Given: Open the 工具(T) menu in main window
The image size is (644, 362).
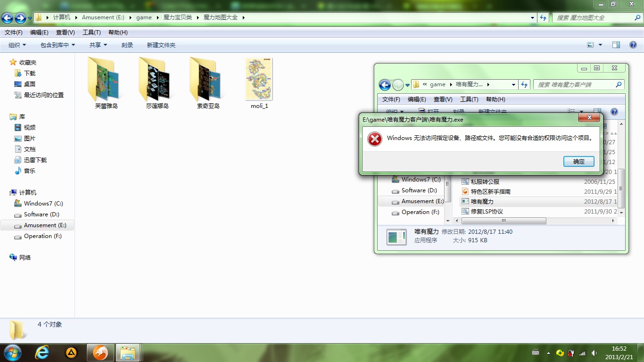Looking at the screenshot, I should coord(91,33).
